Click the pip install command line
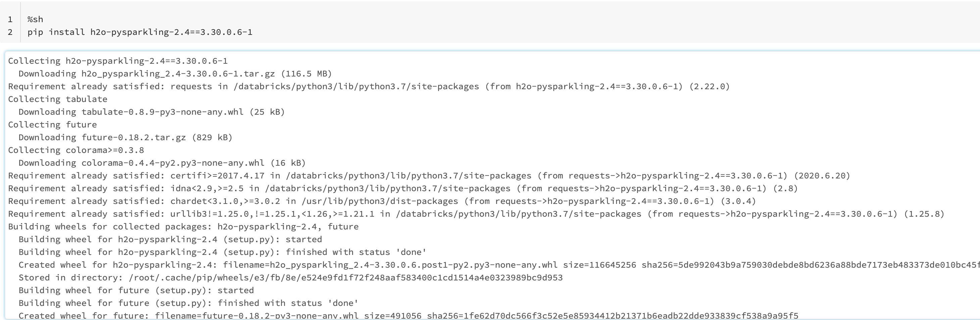 140,32
